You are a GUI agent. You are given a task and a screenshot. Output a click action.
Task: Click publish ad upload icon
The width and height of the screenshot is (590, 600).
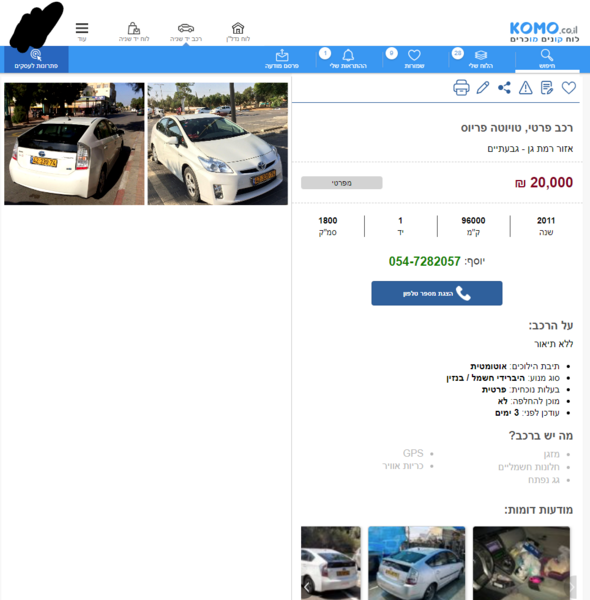tap(282, 59)
